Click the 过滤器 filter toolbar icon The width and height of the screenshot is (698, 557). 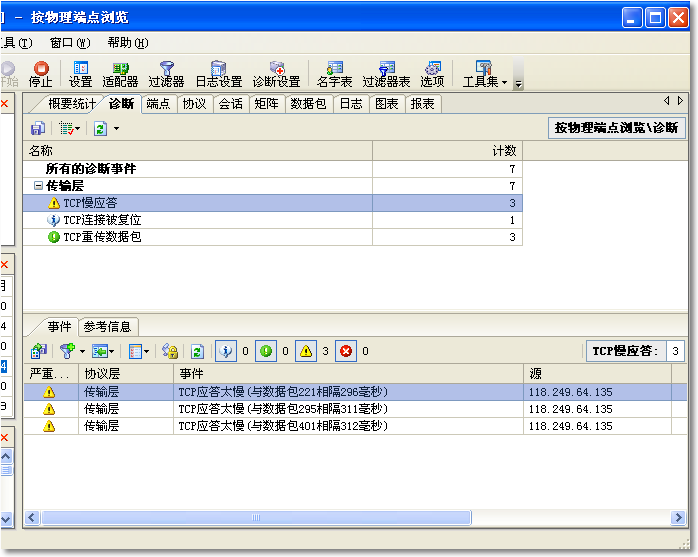(x=166, y=74)
